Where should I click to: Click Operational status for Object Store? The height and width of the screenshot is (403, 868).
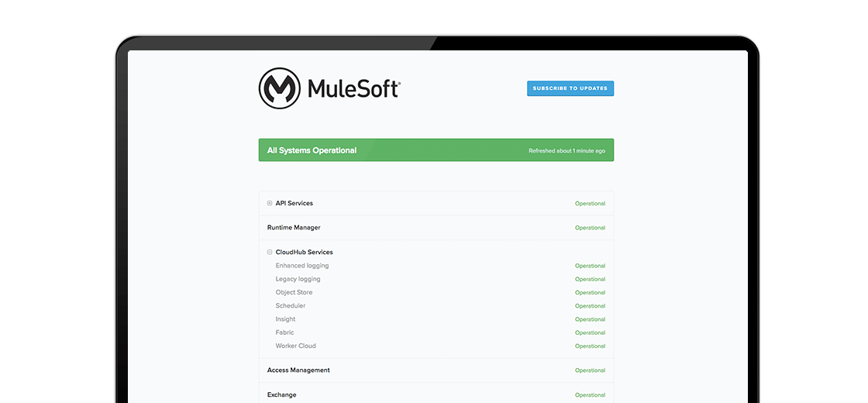click(x=590, y=293)
